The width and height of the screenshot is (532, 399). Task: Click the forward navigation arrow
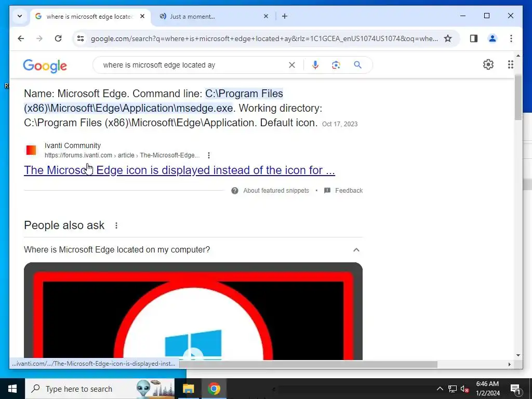pyautogui.click(x=39, y=38)
